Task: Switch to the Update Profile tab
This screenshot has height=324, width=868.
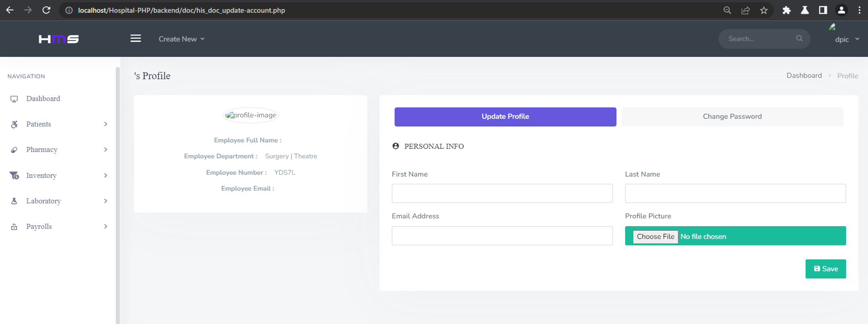Action: click(505, 117)
